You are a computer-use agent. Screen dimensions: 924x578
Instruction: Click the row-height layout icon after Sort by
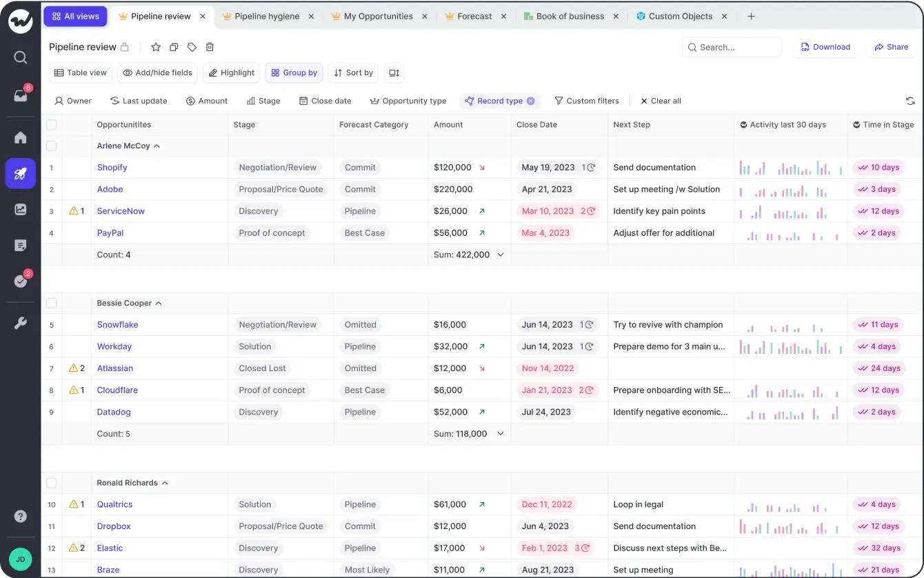(394, 72)
